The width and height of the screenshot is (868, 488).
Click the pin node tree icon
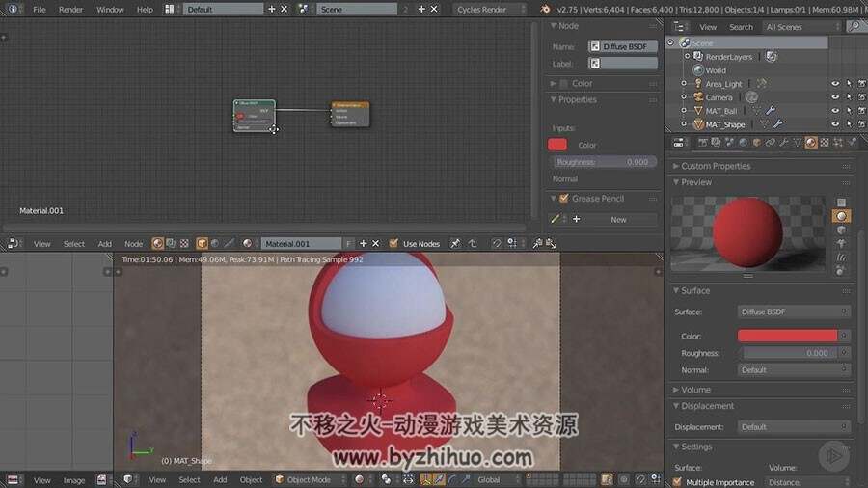pyautogui.click(x=455, y=243)
